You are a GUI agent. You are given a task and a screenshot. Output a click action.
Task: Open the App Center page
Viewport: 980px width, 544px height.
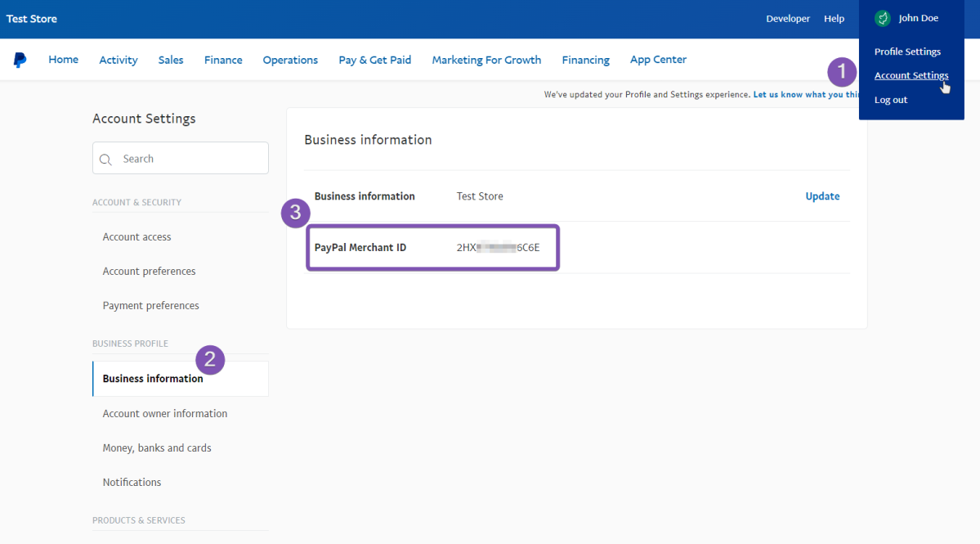tap(658, 60)
